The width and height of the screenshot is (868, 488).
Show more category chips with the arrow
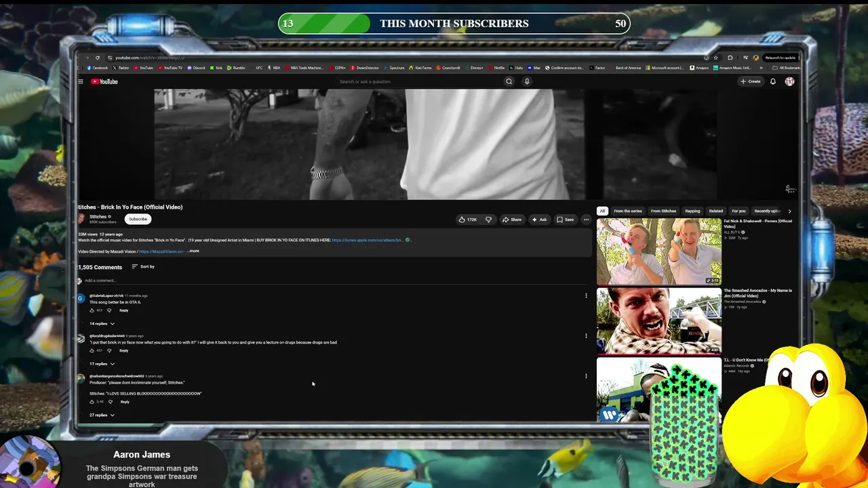coord(789,211)
